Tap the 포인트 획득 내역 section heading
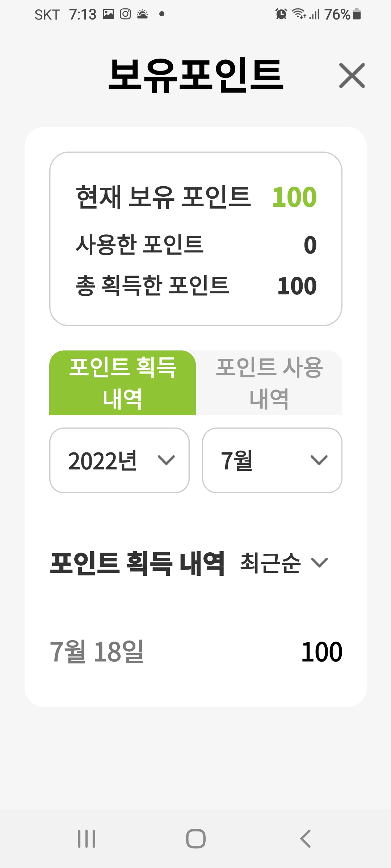The image size is (391, 868). coord(138,563)
